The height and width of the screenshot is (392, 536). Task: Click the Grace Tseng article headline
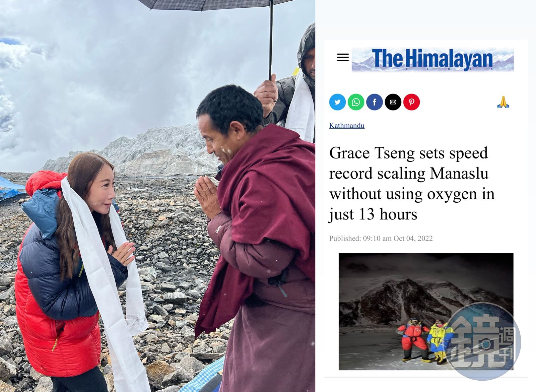pos(412,183)
